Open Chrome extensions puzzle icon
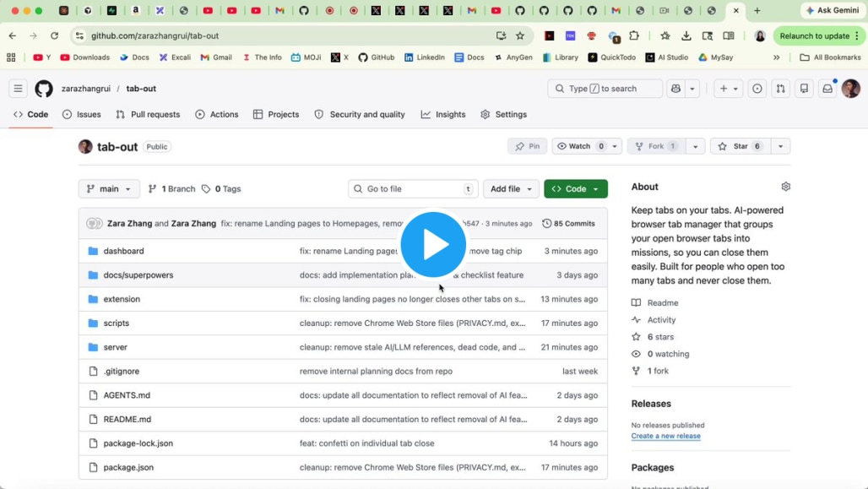The height and width of the screenshot is (489, 868). coord(634,36)
